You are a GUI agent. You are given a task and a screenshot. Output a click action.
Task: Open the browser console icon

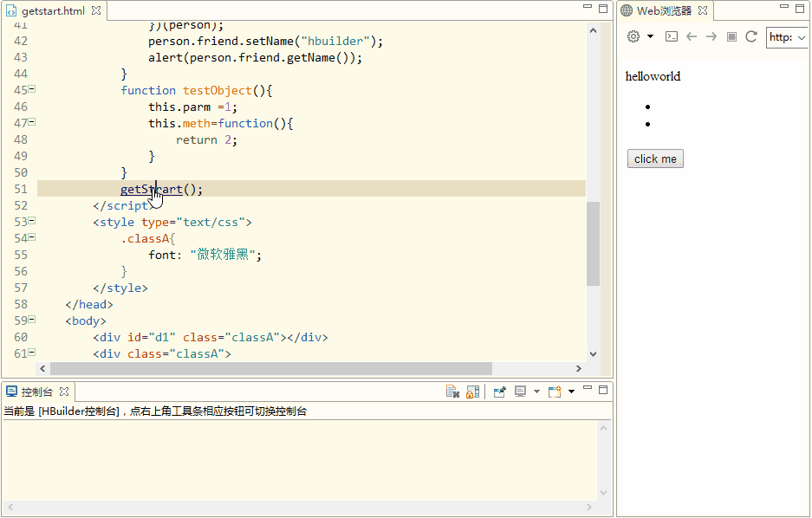[672, 36]
